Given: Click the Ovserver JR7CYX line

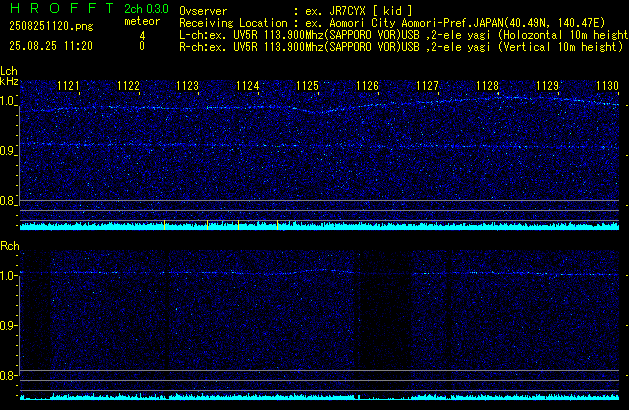Looking at the screenshot, I should coord(296,11).
